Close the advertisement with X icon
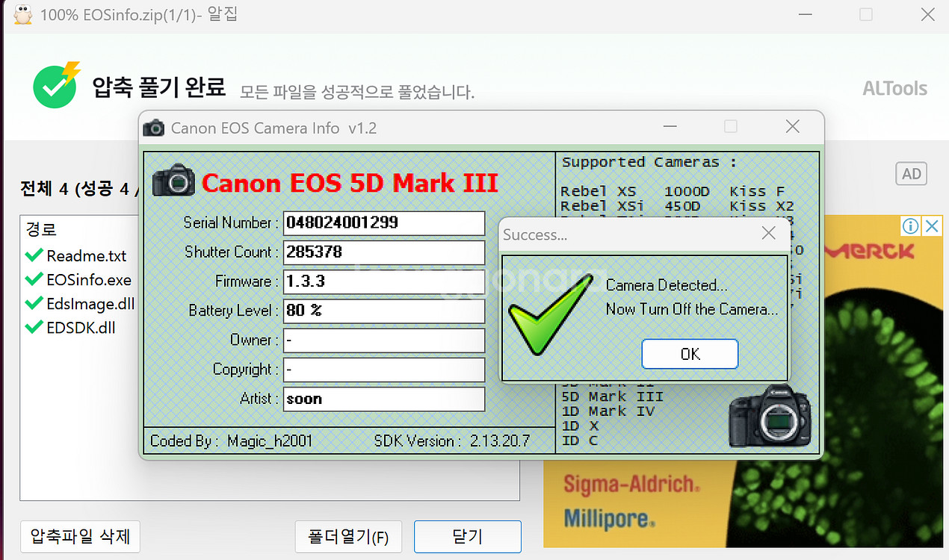This screenshot has width=949, height=560. pyautogui.click(x=931, y=226)
